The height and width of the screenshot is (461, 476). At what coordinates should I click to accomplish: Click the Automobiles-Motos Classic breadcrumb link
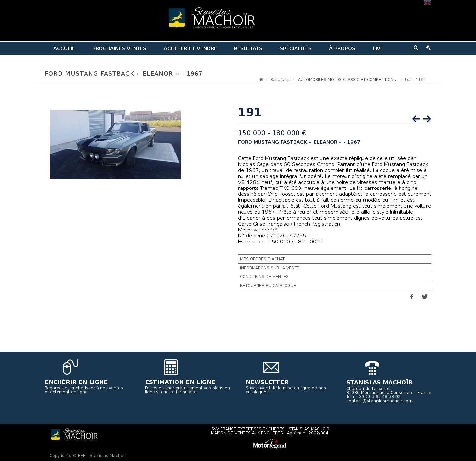348,80
